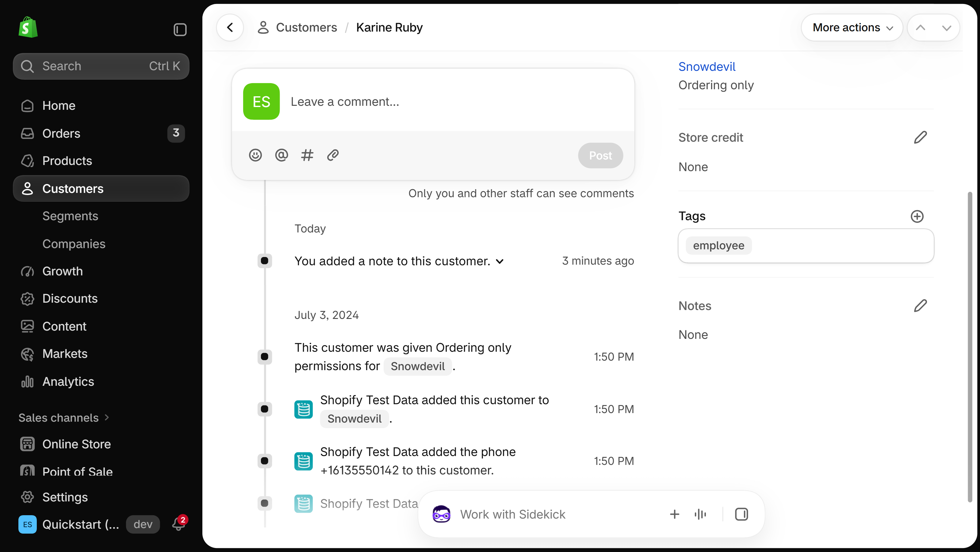The height and width of the screenshot is (552, 980).
Task: Click the # hashtag reference icon
Action: 307,155
